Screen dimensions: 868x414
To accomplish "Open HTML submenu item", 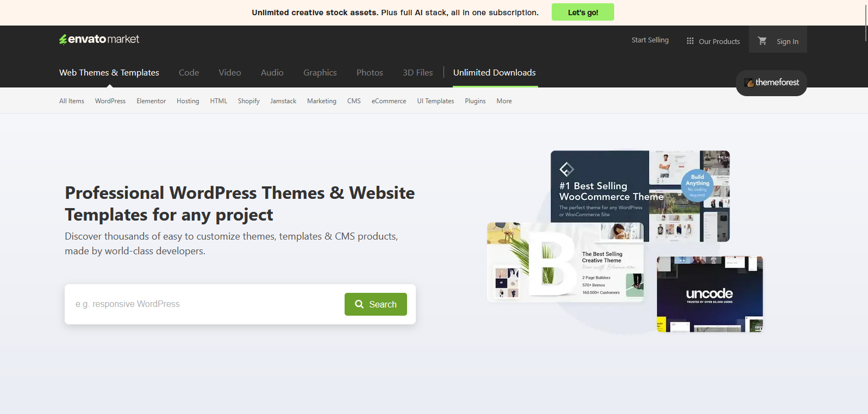I will 218,101.
